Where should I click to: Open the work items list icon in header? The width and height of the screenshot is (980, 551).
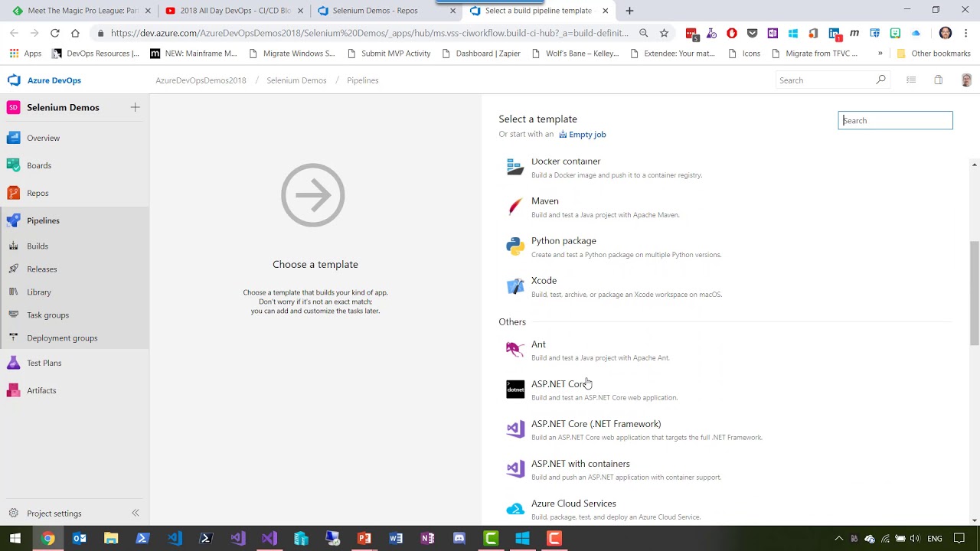(x=911, y=80)
